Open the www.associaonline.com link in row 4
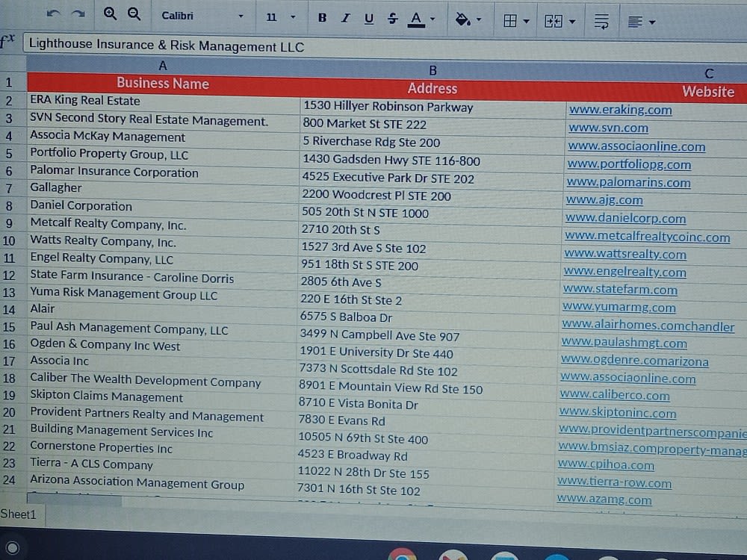 [636, 146]
